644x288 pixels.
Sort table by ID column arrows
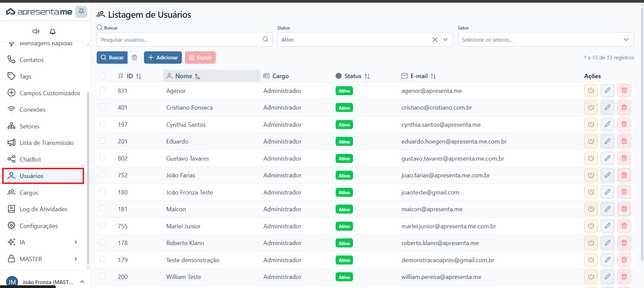click(139, 76)
